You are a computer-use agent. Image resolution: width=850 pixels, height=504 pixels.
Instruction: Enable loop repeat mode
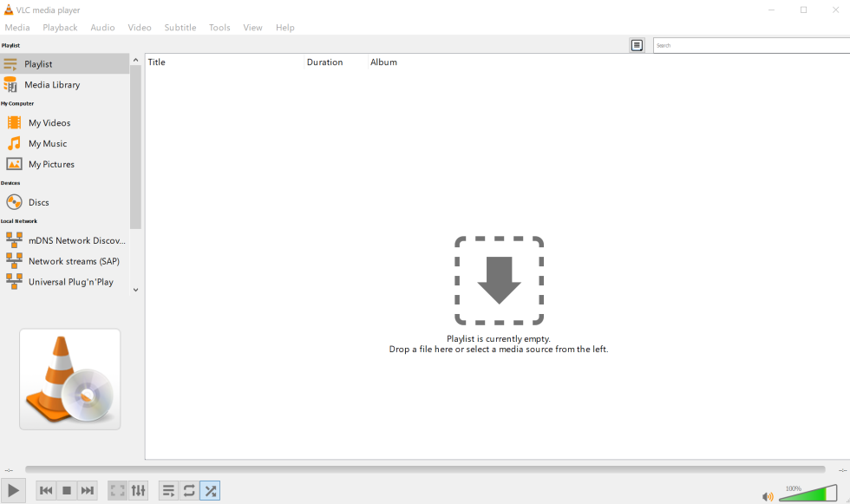(x=189, y=490)
